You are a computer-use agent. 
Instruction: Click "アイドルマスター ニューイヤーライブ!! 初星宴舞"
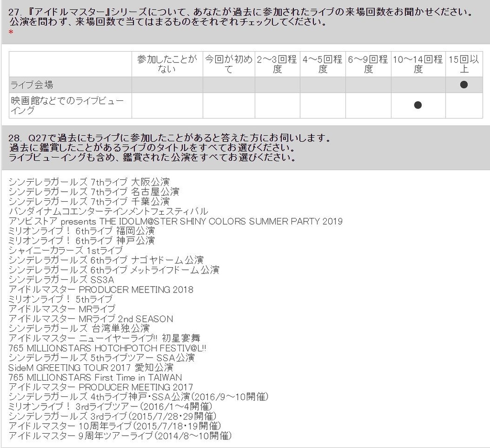coord(105,338)
